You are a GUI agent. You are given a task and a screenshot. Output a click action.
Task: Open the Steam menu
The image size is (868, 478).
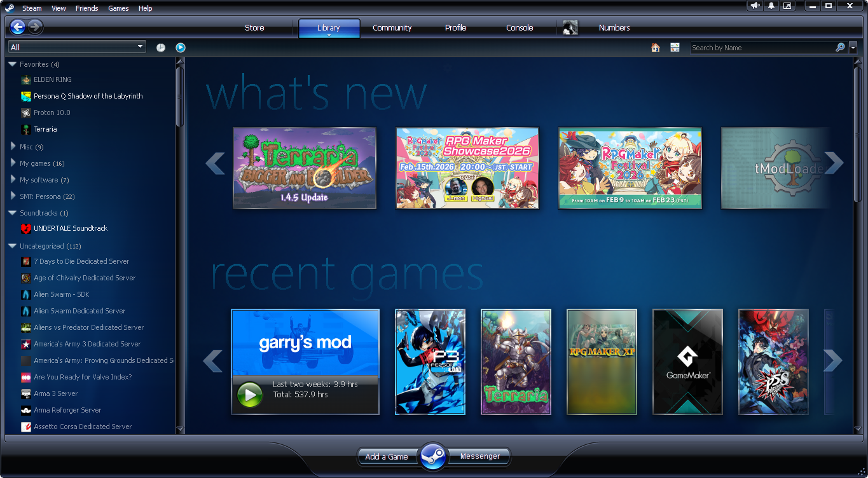click(x=32, y=8)
